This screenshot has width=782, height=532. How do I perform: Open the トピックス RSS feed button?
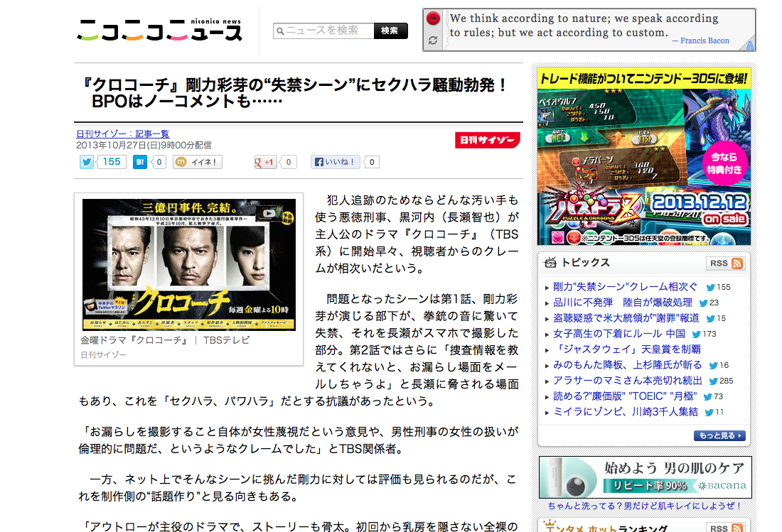point(726,263)
